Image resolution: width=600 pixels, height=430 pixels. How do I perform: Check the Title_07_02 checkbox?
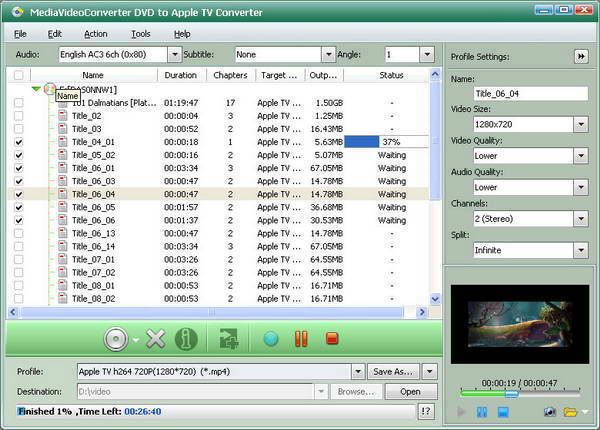18,272
